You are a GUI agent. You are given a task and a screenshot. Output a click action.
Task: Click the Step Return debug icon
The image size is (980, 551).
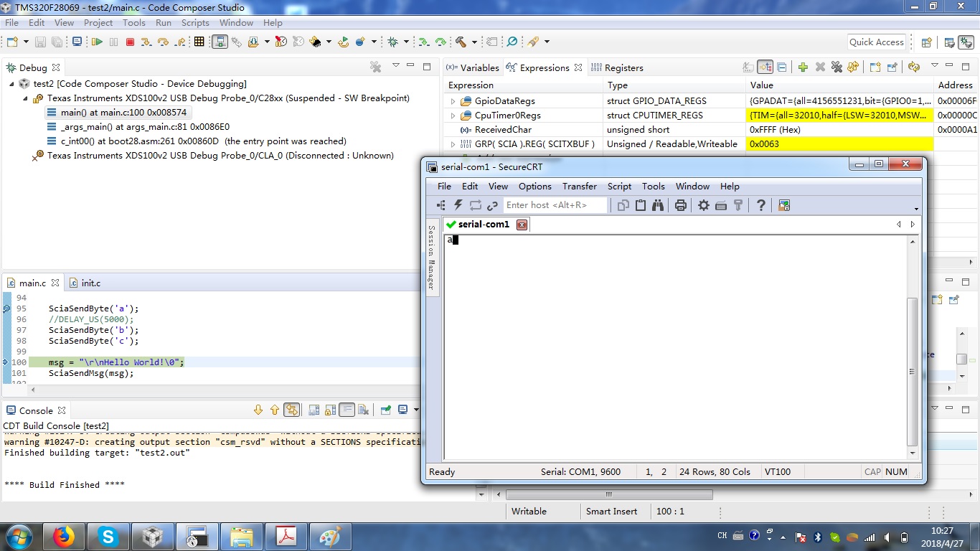tap(181, 42)
